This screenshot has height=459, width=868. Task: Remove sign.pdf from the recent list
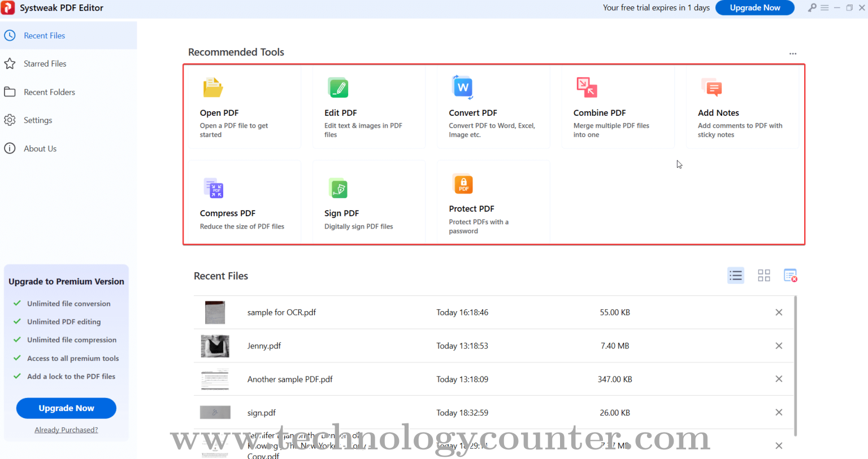(x=779, y=412)
